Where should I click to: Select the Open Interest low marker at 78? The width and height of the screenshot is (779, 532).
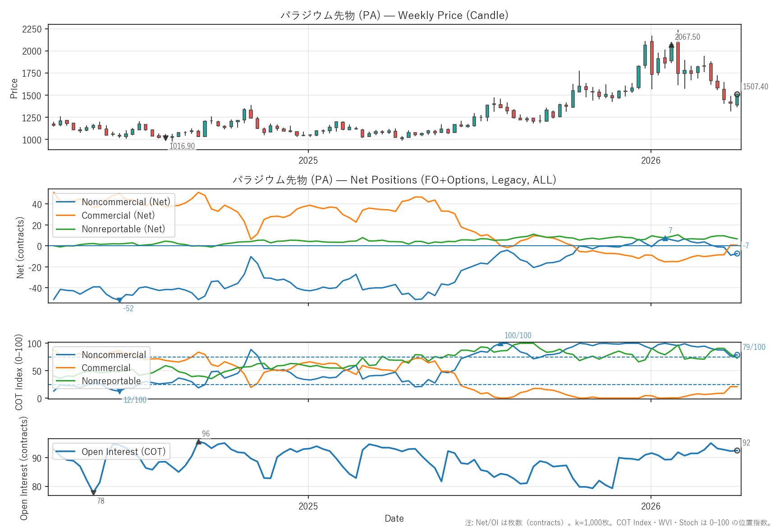pyautogui.click(x=93, y=493)
